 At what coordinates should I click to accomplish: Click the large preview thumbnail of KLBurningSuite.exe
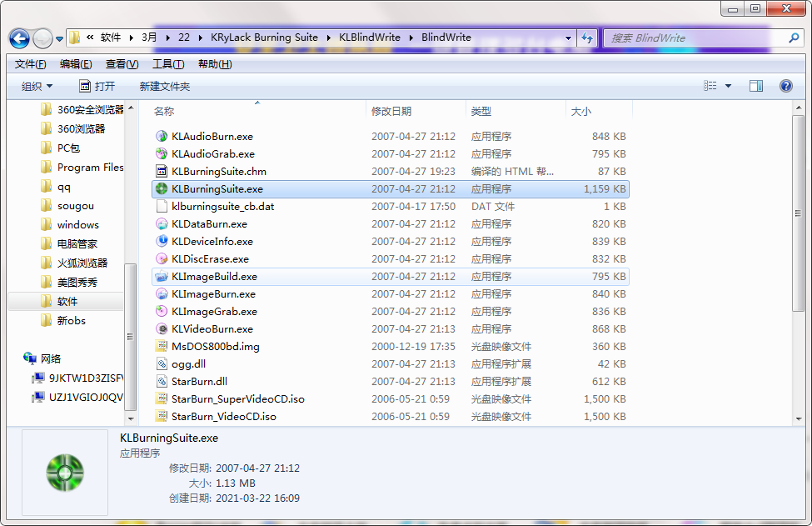coord(65,473)
